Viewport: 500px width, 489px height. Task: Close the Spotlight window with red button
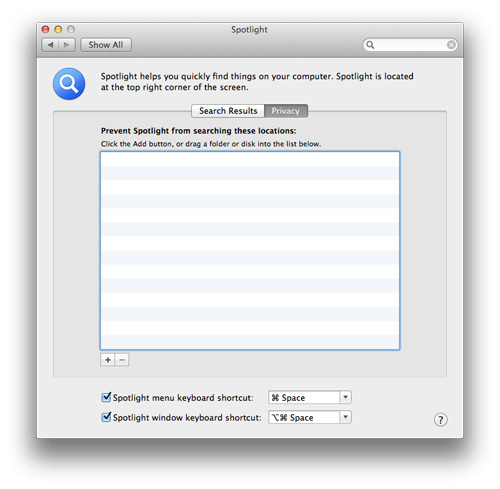click(x=46, y=29)
